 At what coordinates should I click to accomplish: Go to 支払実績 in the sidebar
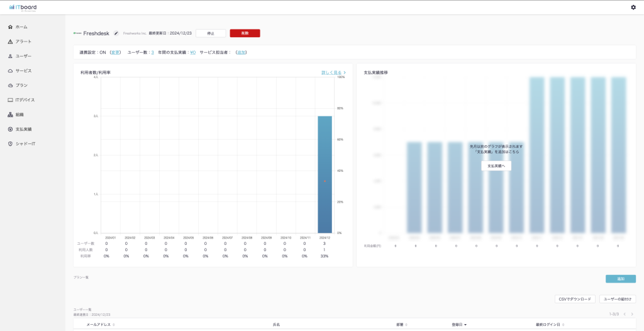point(23,129)
